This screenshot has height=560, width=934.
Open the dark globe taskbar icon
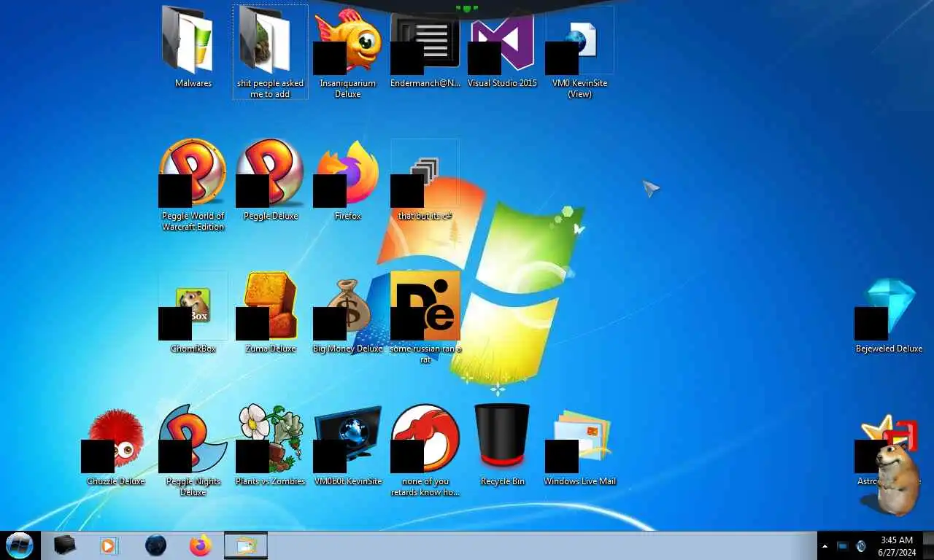pos(155,545)
